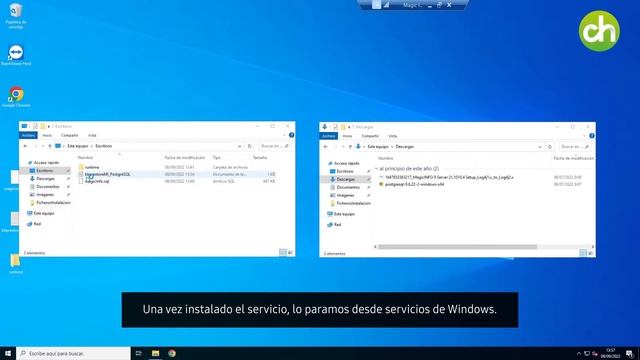Open help in the Descargas window
This screenshot has height=360, width=640.
[x=592, y=136]
